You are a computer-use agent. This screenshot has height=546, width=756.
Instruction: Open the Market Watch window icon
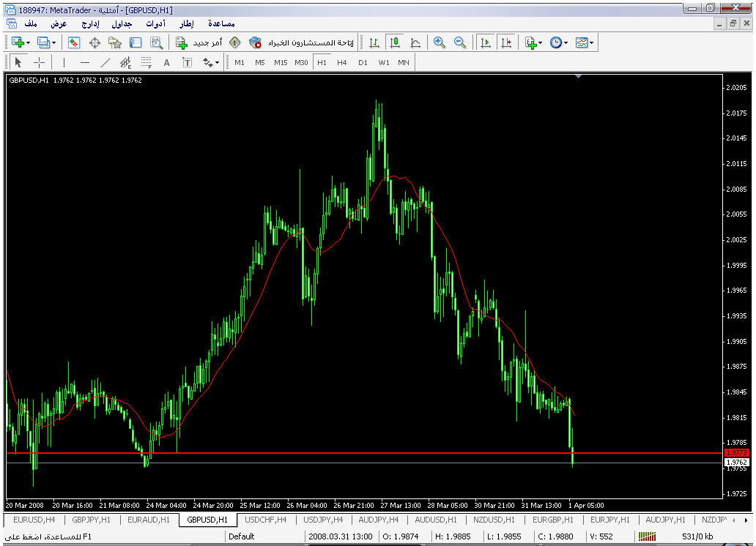74,43
